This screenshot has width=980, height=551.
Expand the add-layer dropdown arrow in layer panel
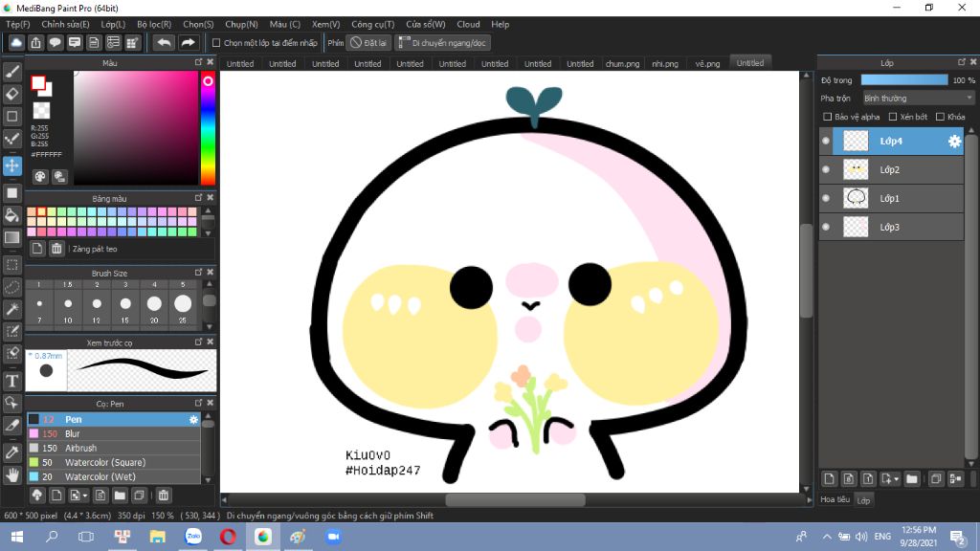[x=897, y=479]
